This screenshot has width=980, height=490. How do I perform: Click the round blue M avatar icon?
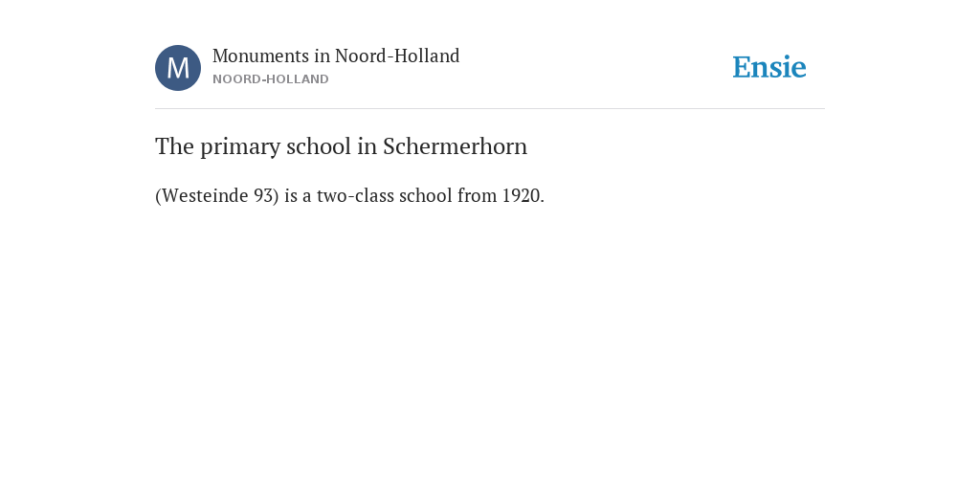coord(178,68)
